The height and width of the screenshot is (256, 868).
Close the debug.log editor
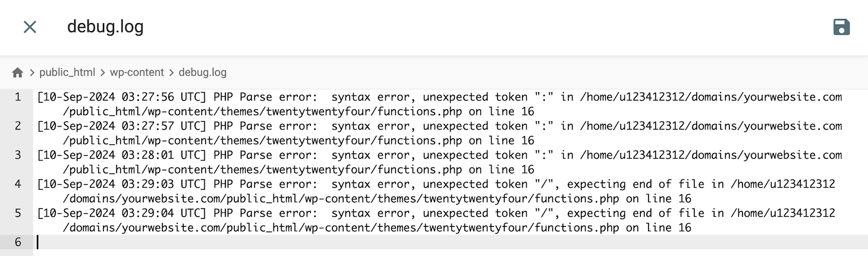[x=30, y=27]
